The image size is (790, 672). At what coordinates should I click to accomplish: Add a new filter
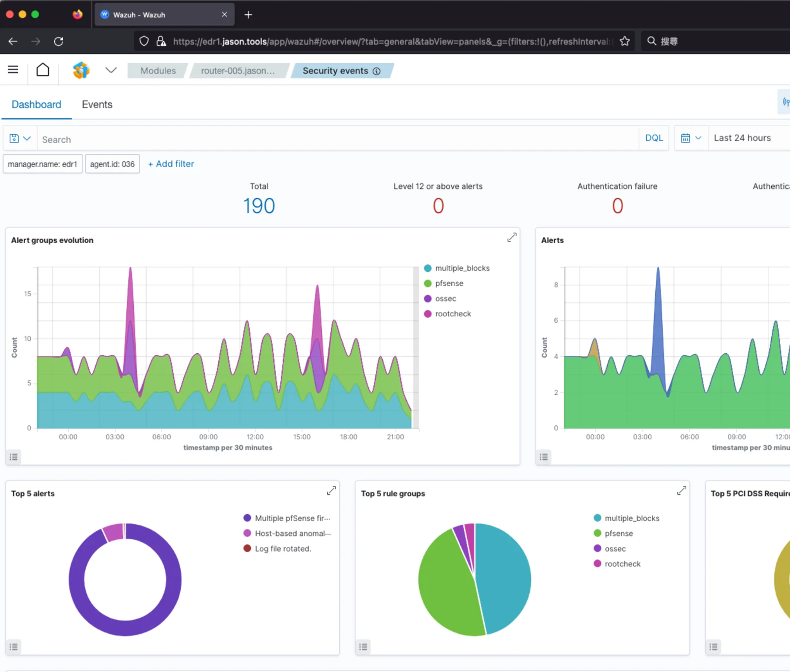(171, 164)
